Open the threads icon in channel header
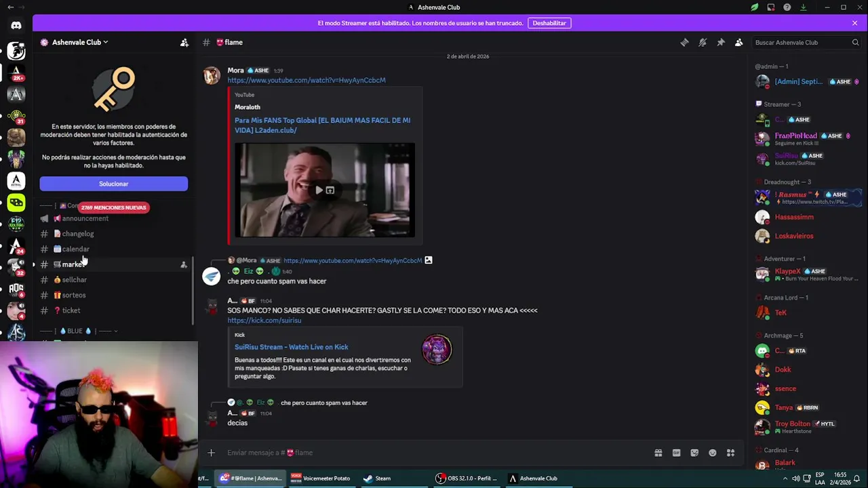 [684, 42]
